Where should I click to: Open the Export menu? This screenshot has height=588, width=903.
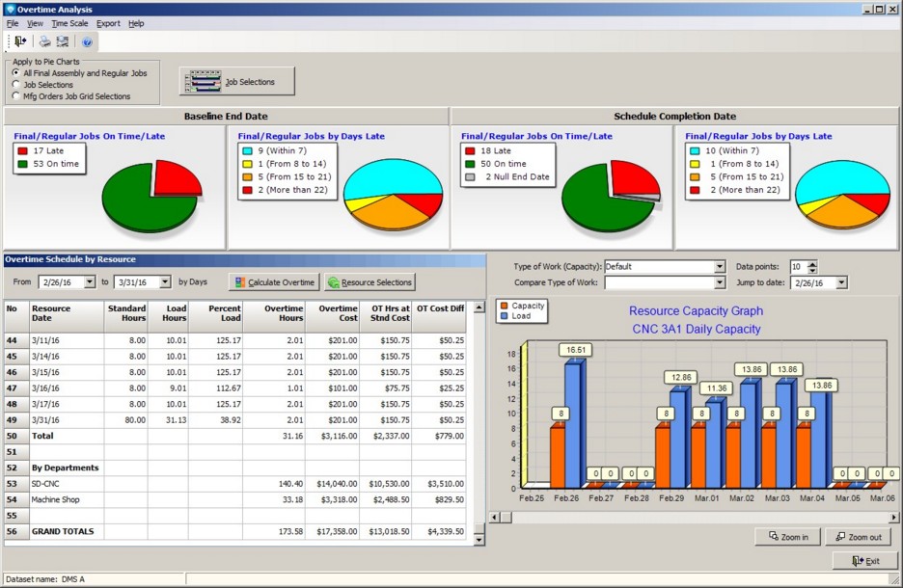pos(108,23)
